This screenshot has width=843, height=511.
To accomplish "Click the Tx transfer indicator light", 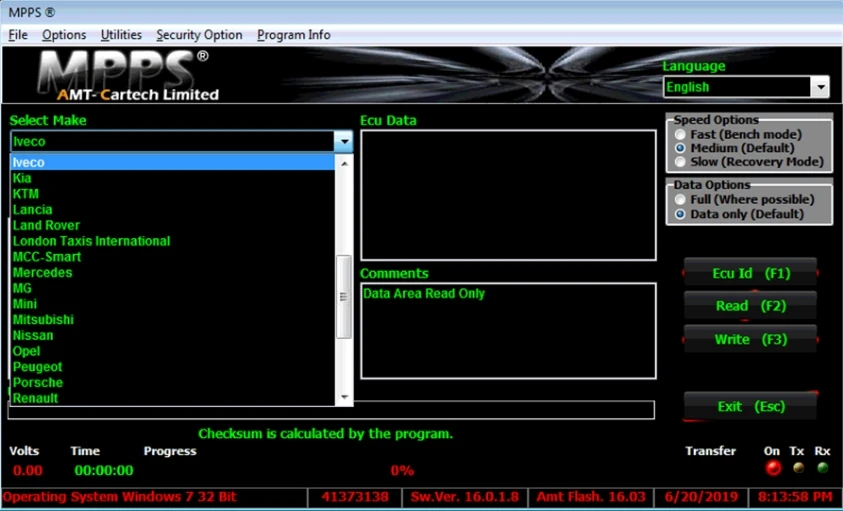I will tap(798, 468).
